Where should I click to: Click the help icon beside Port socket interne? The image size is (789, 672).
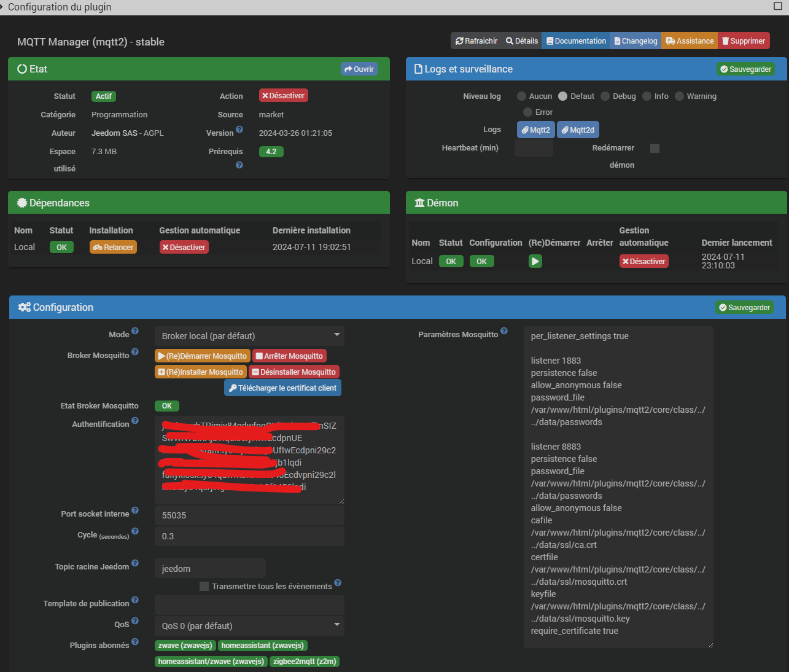tap(135, 510)
